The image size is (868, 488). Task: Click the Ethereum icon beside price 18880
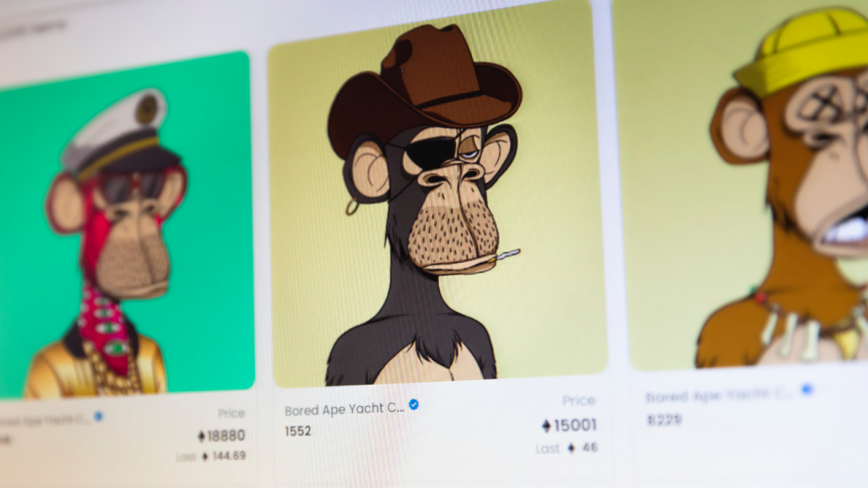[x=201, y=436]
